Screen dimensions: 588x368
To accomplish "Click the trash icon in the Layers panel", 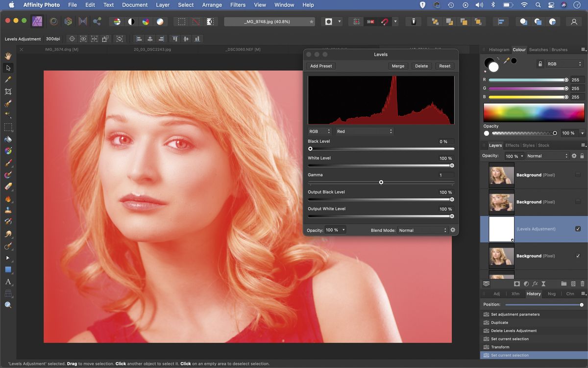I will [582, 284].
